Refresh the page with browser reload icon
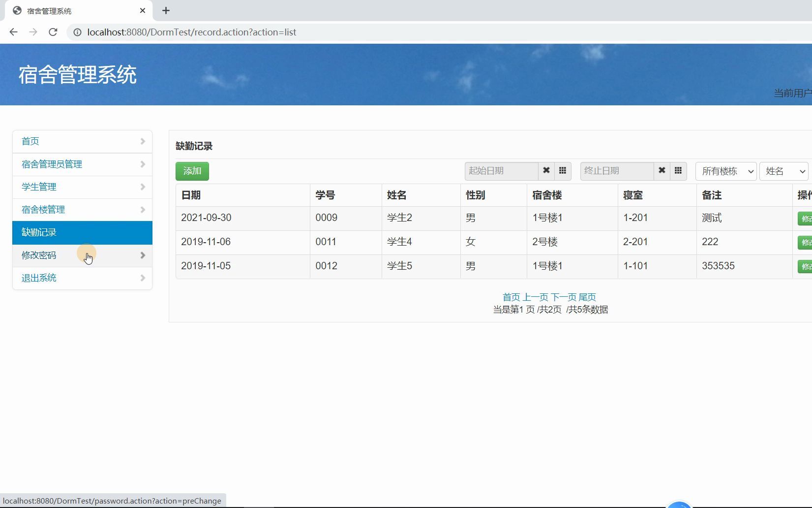 pos(53,32)
